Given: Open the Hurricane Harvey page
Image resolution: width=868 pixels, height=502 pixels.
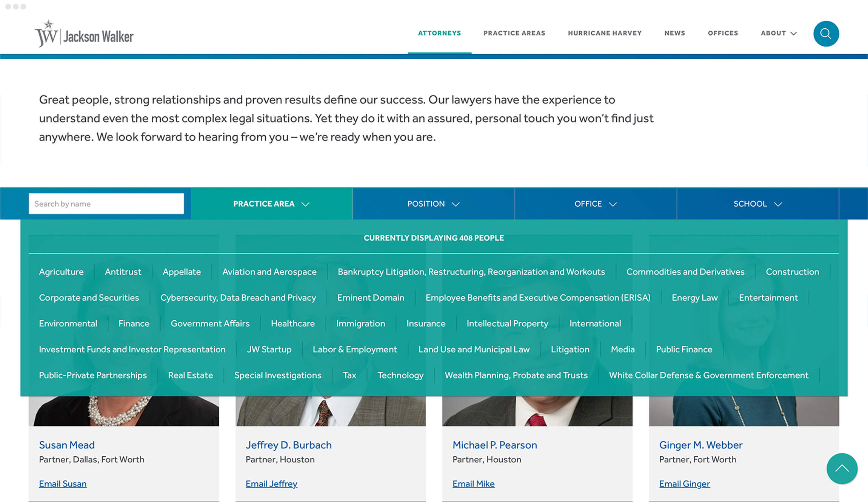Looking at the screenshot, I should (x=605, y=33).
